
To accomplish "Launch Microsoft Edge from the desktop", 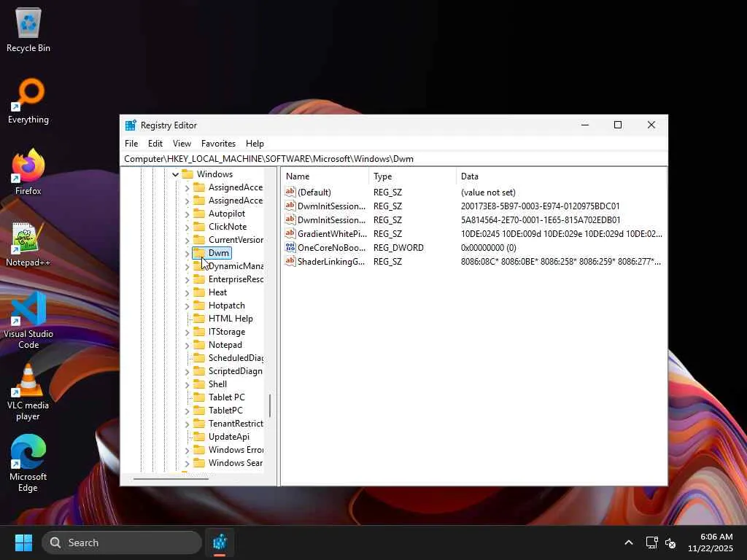I will pyautogui.click(x=28, y=463).
